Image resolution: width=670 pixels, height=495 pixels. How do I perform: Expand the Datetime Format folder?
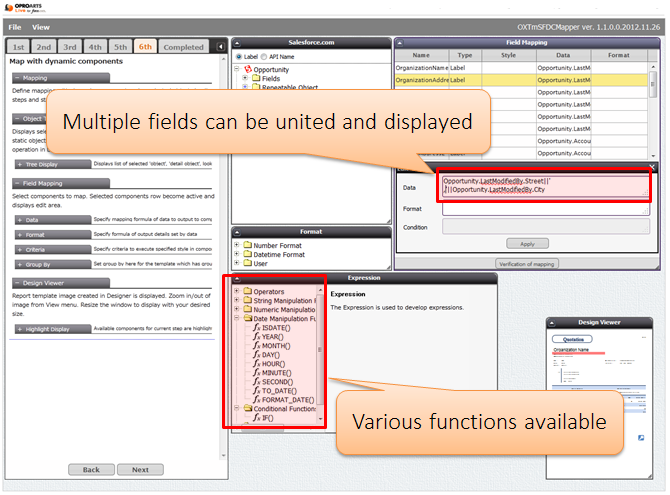click(237, 254)
